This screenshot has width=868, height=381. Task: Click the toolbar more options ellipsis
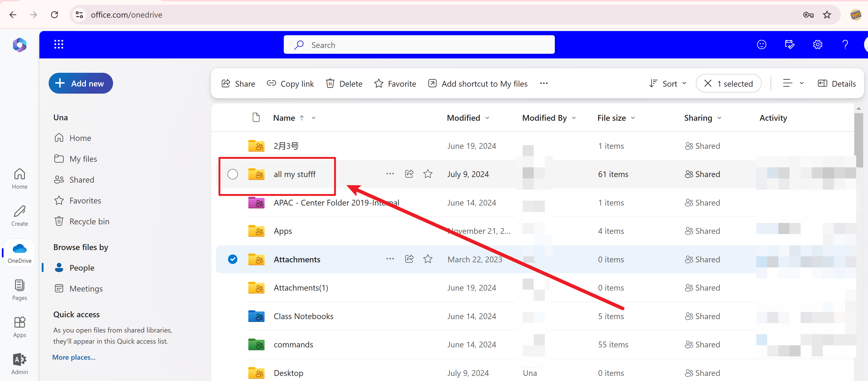543,83
